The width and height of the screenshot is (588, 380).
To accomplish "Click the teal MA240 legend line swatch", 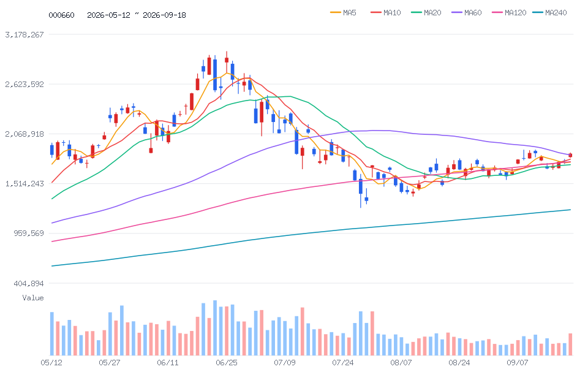I will coord(537,13).
